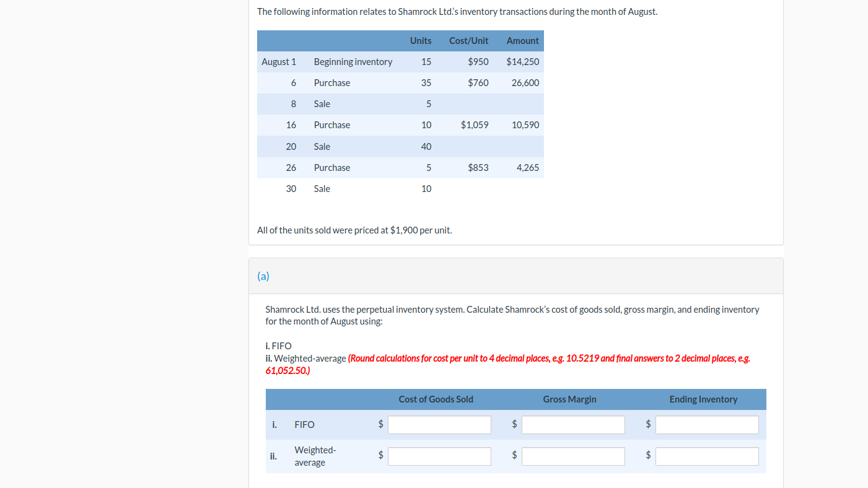The width and height of the screenshot is (868, 488).
Task: Click the date 20 in the transactions table
Action: (291, 147)
